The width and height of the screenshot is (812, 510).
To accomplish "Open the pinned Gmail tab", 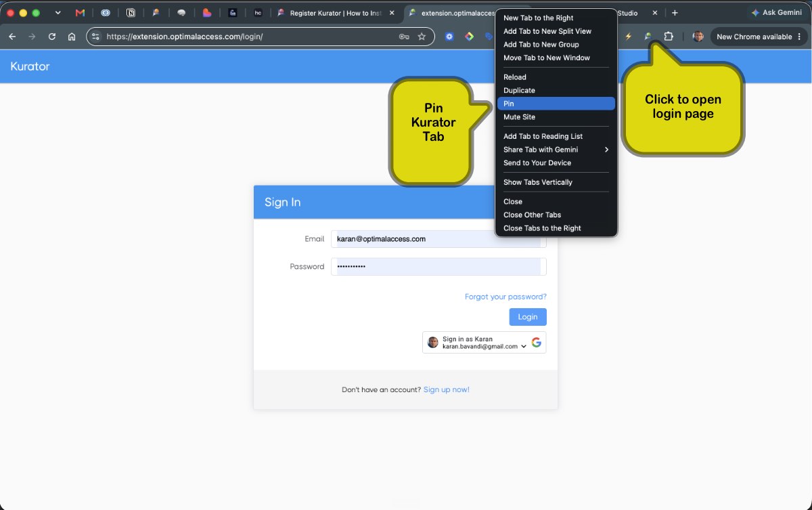I will 80,13.
